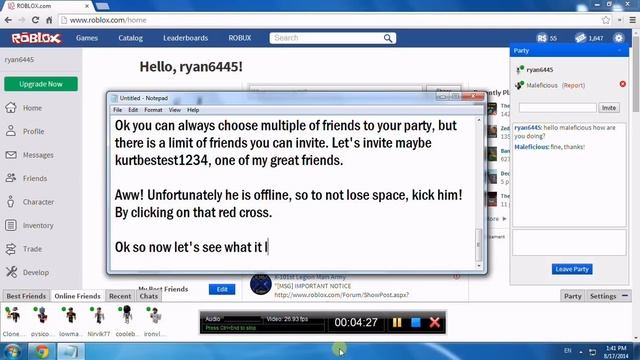The image size is (640, 360).
Task: Kick Maleficious with the red cross
Action: pos(622,84)
